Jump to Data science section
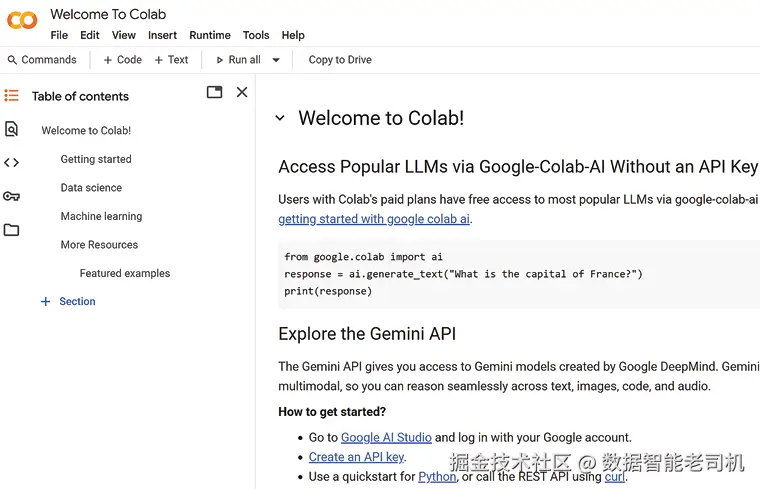The height and width of the screenshot is (489, 760). (91, 188)
